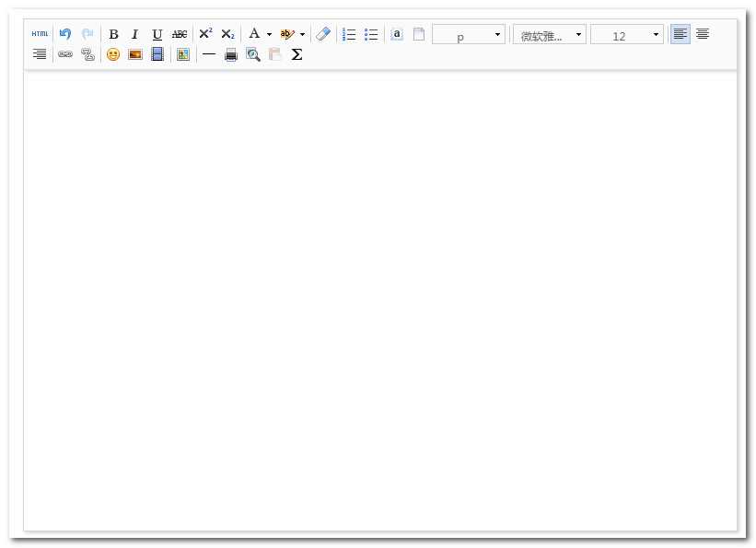Click the greyed redo arrow
756x548 pixels.
(x=87, y=34)
